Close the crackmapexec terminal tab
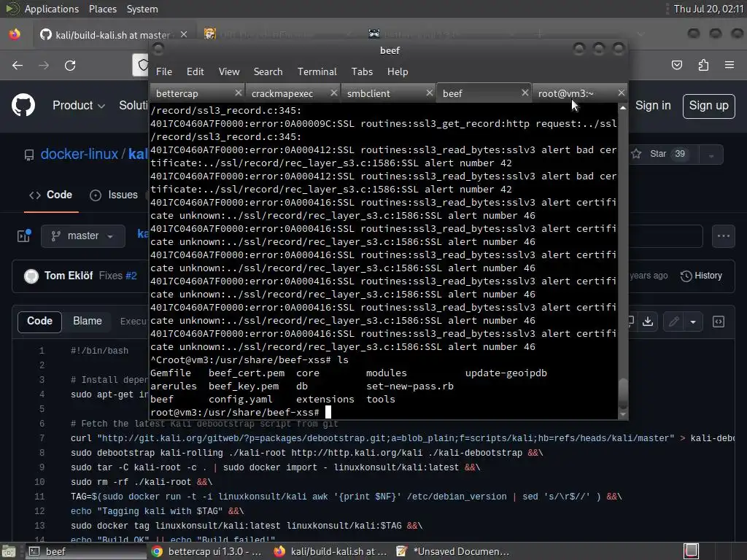 pos(334,93)
